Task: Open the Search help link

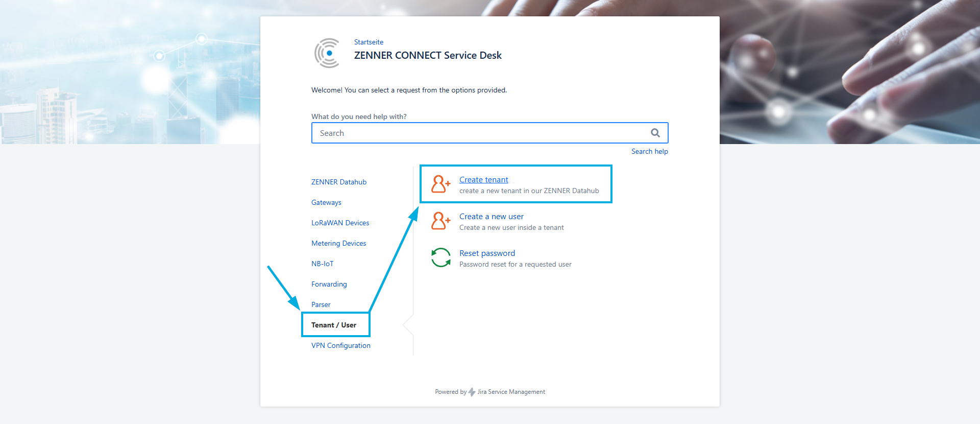Action: tap(649, 151)
